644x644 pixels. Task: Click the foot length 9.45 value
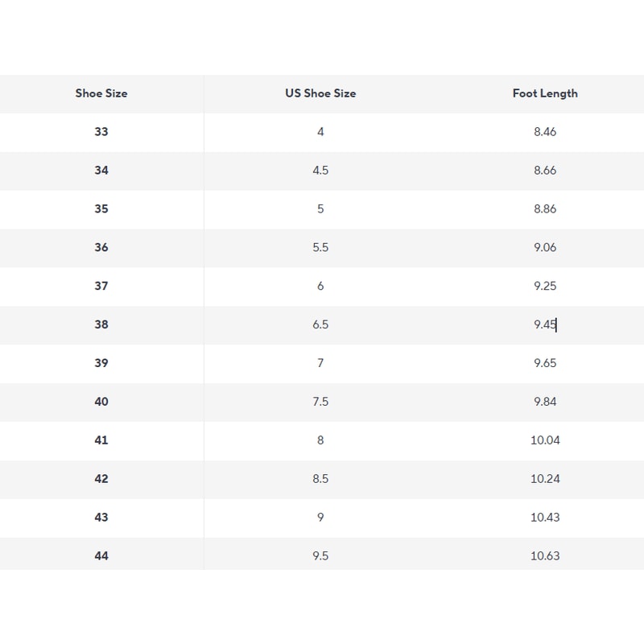[x=545, y=325]
